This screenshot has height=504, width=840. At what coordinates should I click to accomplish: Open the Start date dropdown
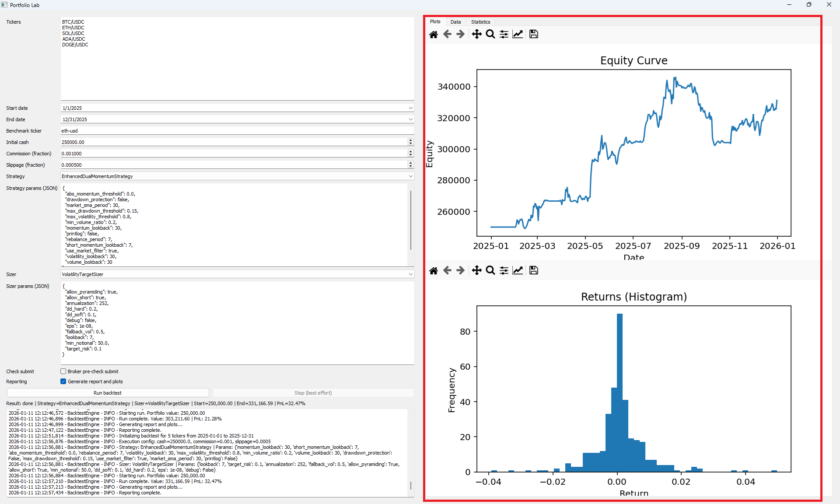tap(410, 108)
